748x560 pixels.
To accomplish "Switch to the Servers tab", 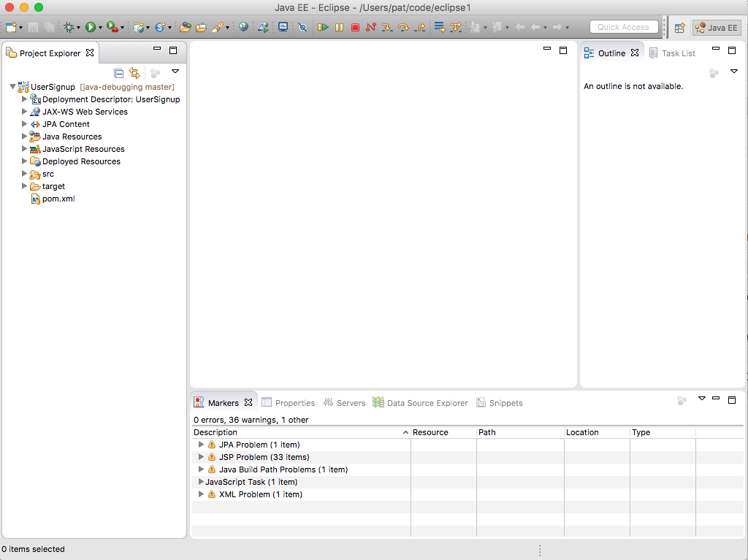I will pos(344,403).
